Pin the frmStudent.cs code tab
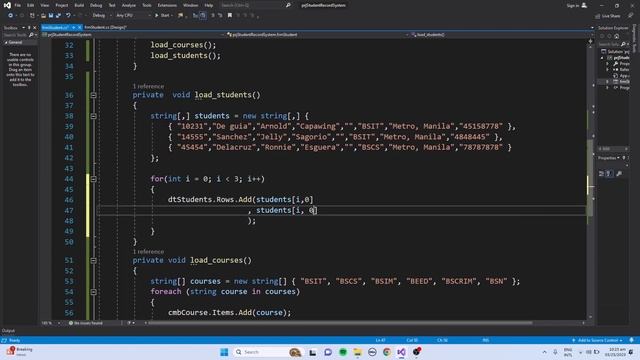 pyautogui.click(x=73, y=27)
